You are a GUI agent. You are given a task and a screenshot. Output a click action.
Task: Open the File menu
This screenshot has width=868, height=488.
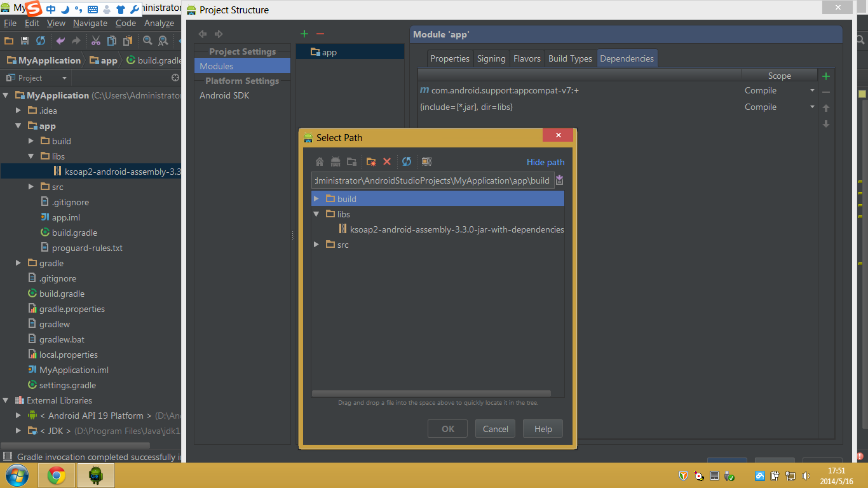tap(10, 23)
